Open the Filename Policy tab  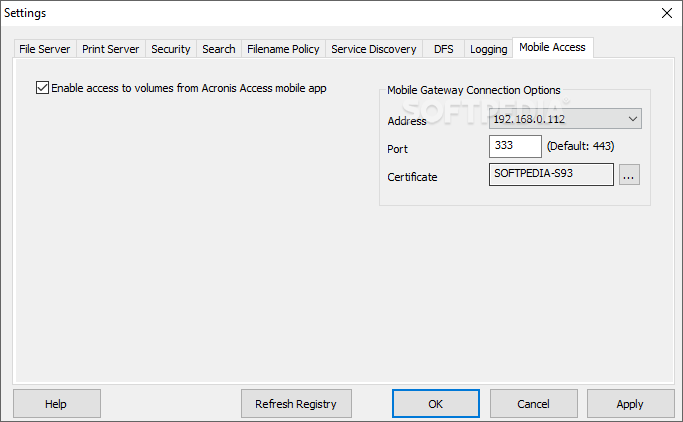click(283, 49)
